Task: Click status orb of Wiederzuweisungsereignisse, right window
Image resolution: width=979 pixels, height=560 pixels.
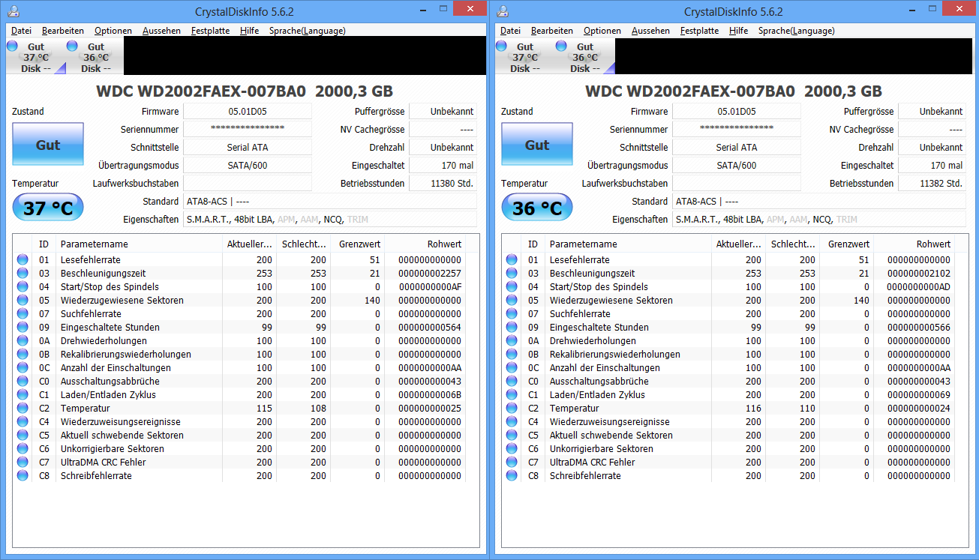Action: tap(512, 421)
